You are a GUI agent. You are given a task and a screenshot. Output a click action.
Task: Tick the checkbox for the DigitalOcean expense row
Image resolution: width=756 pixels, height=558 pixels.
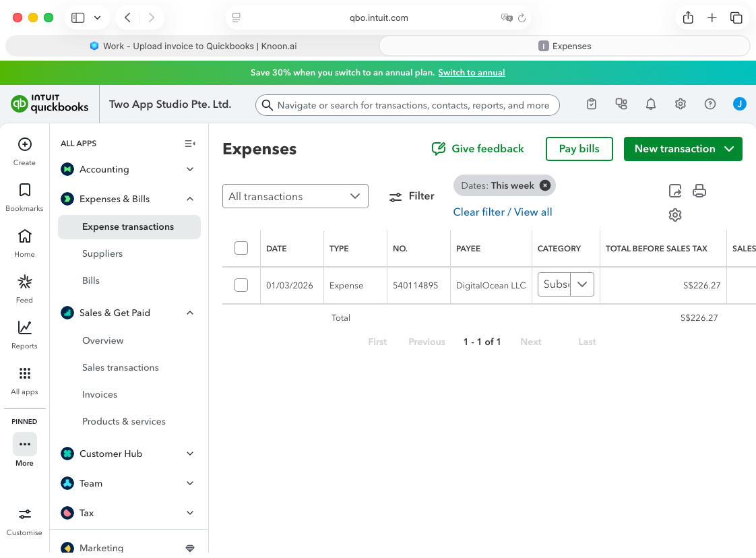(x=241, y=285)
